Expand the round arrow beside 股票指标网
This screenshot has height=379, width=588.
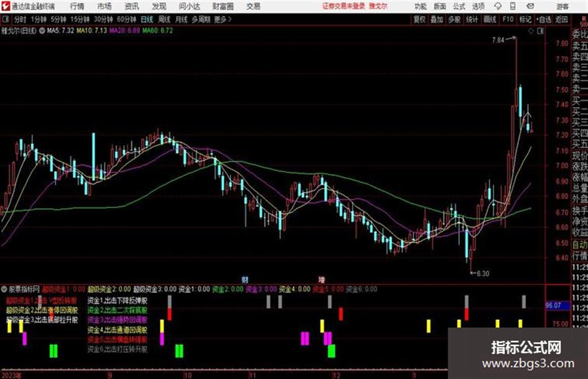point(4,289)
